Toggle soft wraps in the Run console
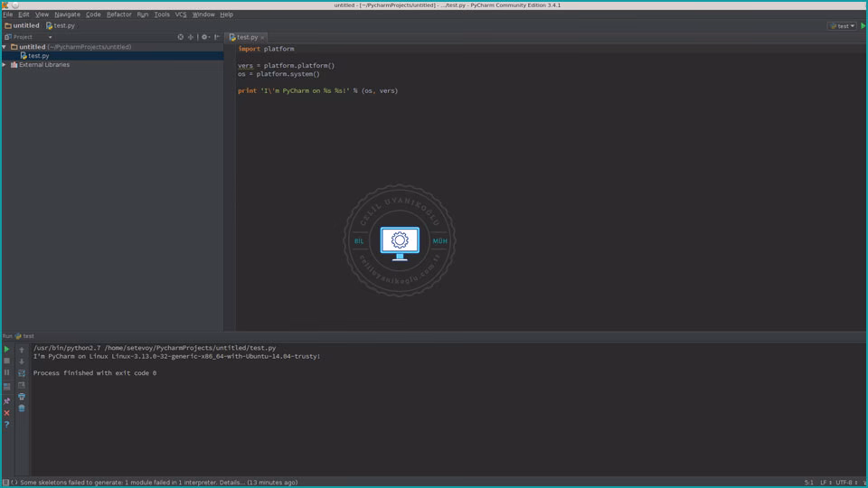This screenshot has height=488, width=868. pos(22,373)
